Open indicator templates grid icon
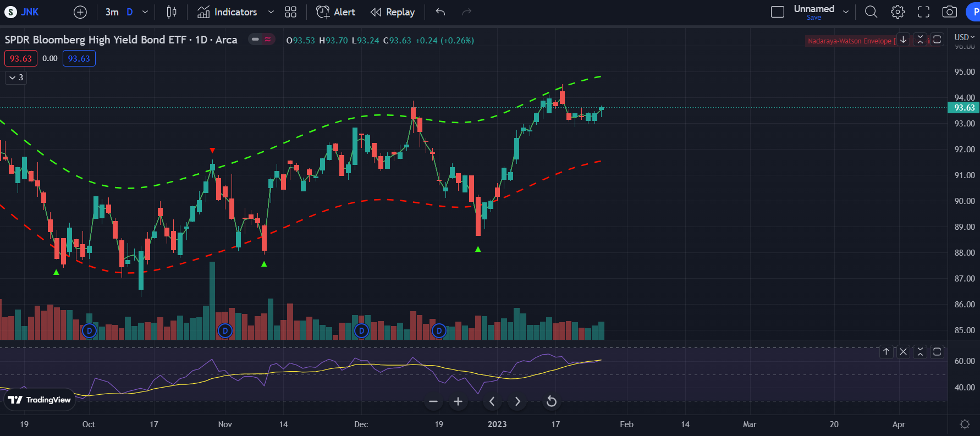Screen dimensions: 980x436 [291, 12]
